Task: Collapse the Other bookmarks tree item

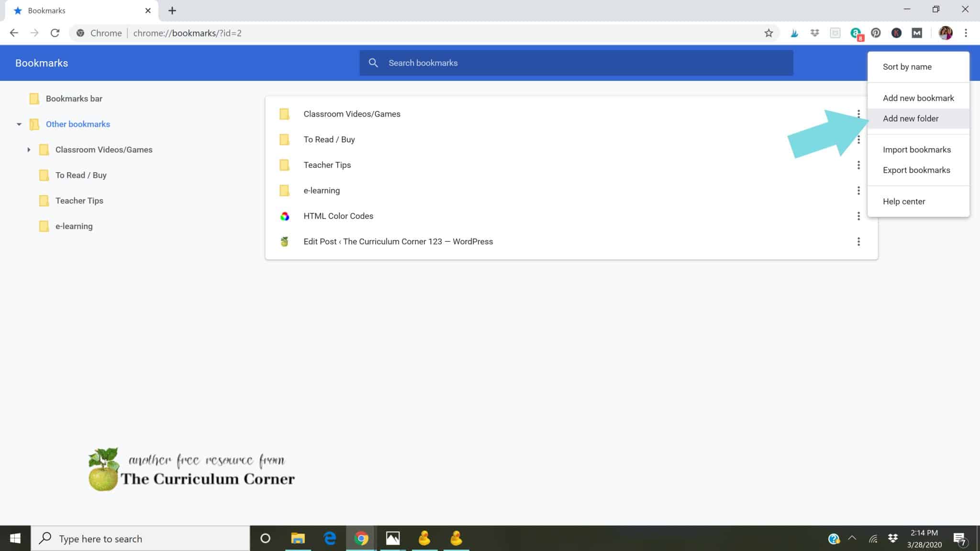Action: (19, 124)
